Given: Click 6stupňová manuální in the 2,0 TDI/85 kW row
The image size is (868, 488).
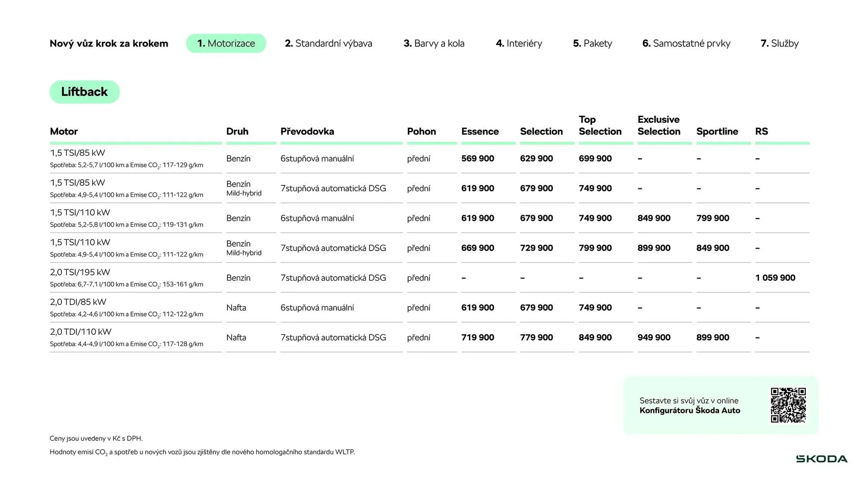Looking at the screenshot, I should (x=317, y=308).
